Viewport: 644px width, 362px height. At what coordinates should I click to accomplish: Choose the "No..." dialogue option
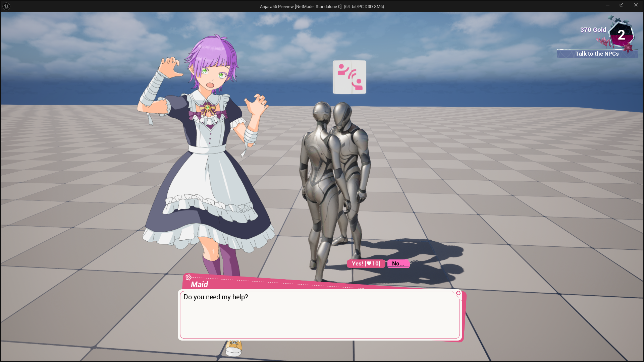(x=398, y=263)
